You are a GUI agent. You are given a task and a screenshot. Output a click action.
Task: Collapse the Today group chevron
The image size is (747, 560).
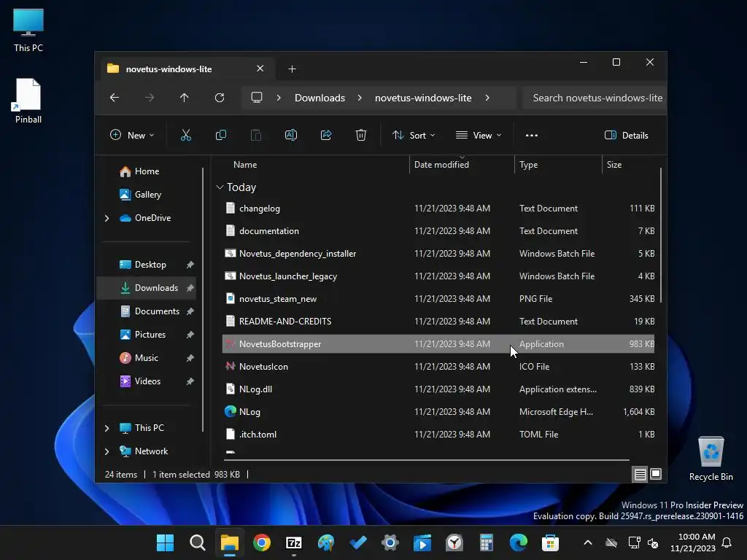pos(220,187)
